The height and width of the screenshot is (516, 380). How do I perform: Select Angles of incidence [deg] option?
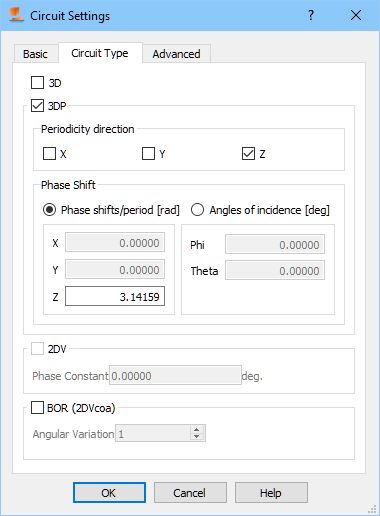click(x=197, y=210)
